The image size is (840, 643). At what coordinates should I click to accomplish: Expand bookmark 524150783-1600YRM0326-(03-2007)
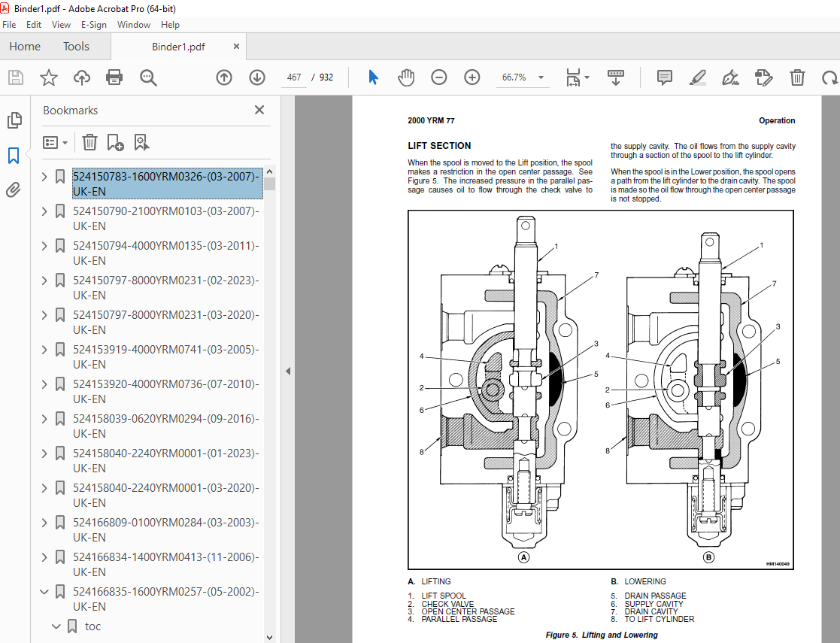pyautogui.click(x=44, y=176)
